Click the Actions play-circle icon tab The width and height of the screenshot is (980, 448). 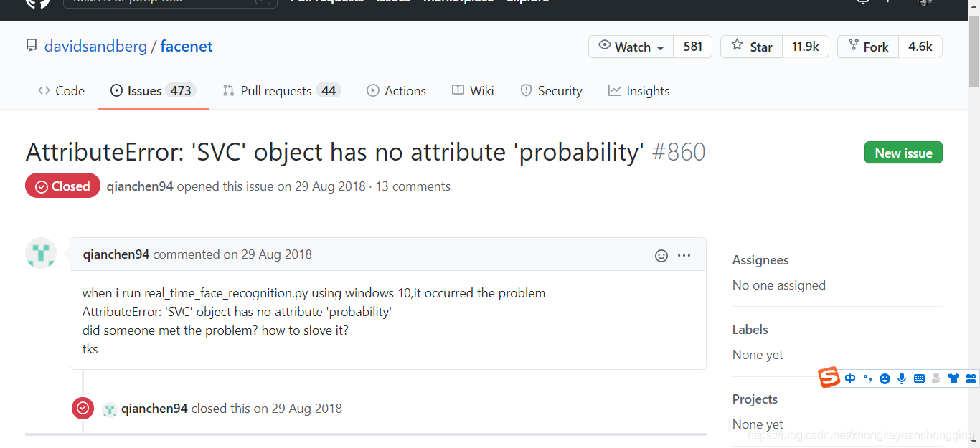pos(373,90)
